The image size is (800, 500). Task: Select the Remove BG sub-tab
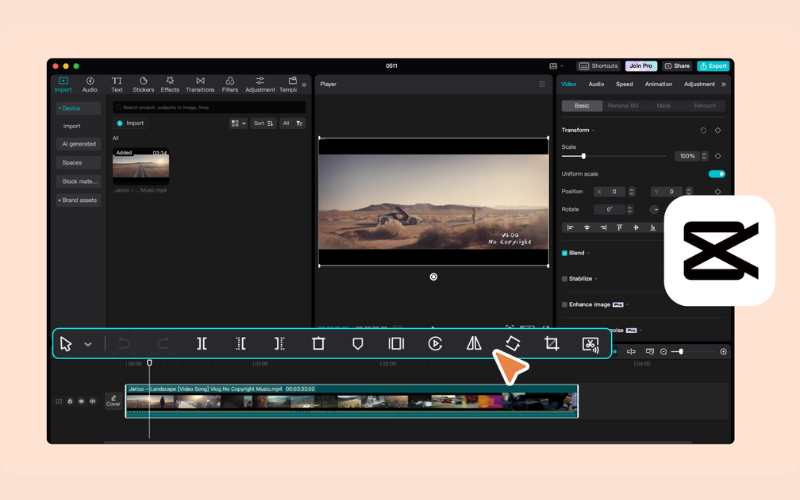coord(623,106)
